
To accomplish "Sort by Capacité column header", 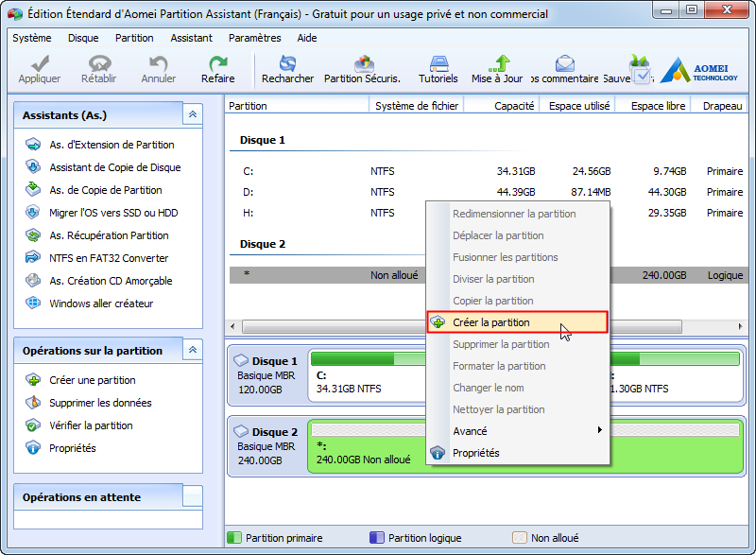I will click(x=502, y=106).
